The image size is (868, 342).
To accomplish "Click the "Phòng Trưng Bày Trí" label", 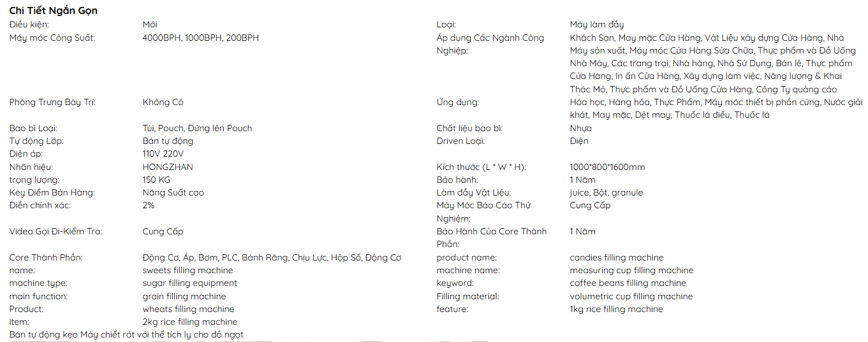I will coord(52,102).
